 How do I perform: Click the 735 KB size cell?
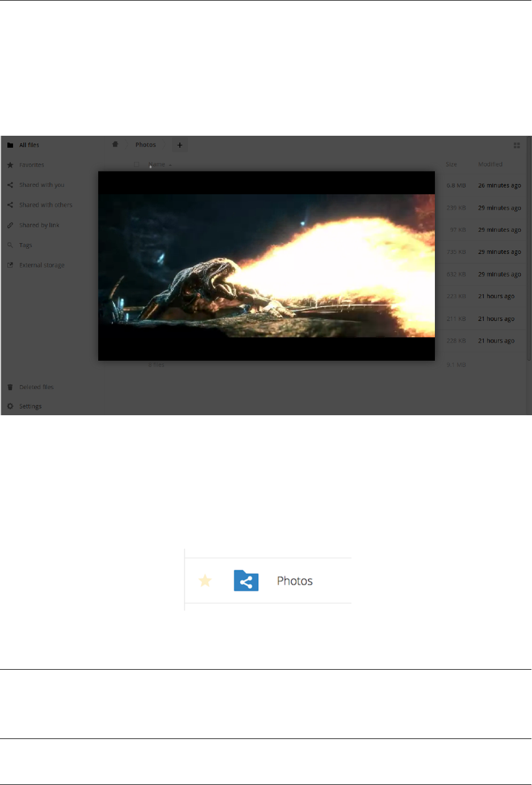456,252
